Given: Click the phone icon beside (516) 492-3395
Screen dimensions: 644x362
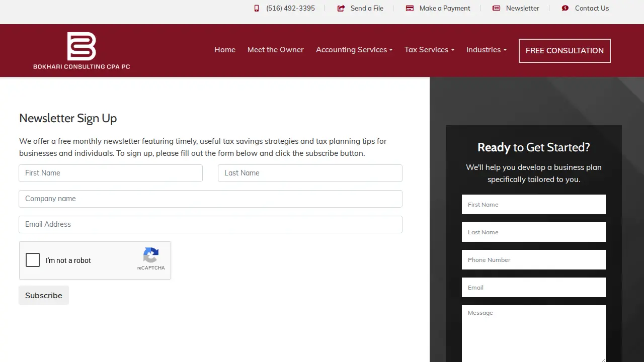Looking at the screenshot, I should click(257, 8).
